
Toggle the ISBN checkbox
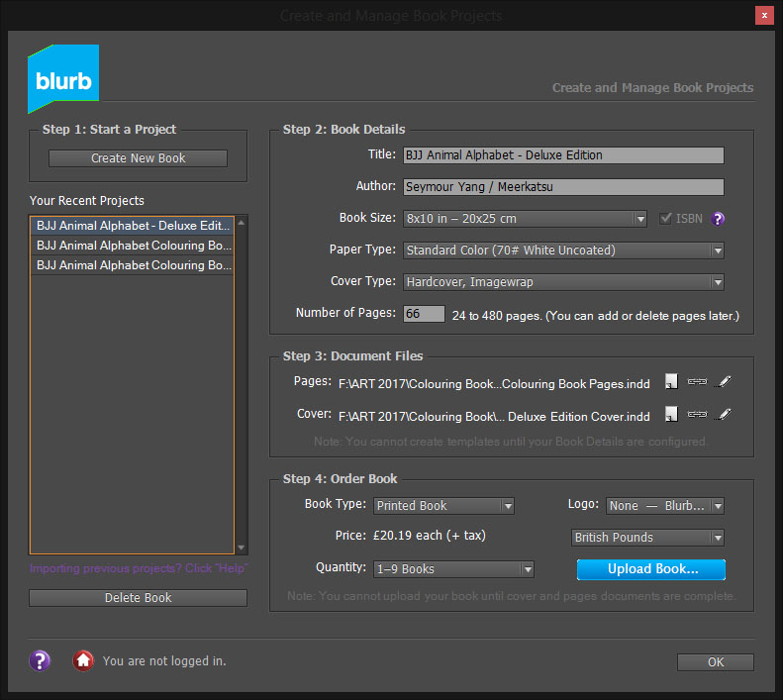[665, 219]
